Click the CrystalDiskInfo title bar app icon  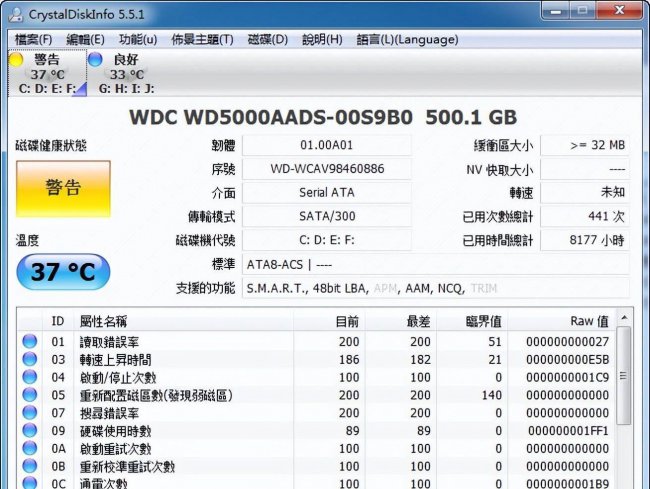point(15,14)
